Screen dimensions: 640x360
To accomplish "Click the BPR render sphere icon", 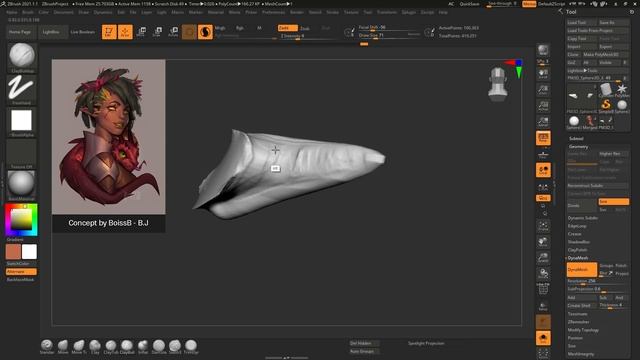I will (x=543, y=50).
